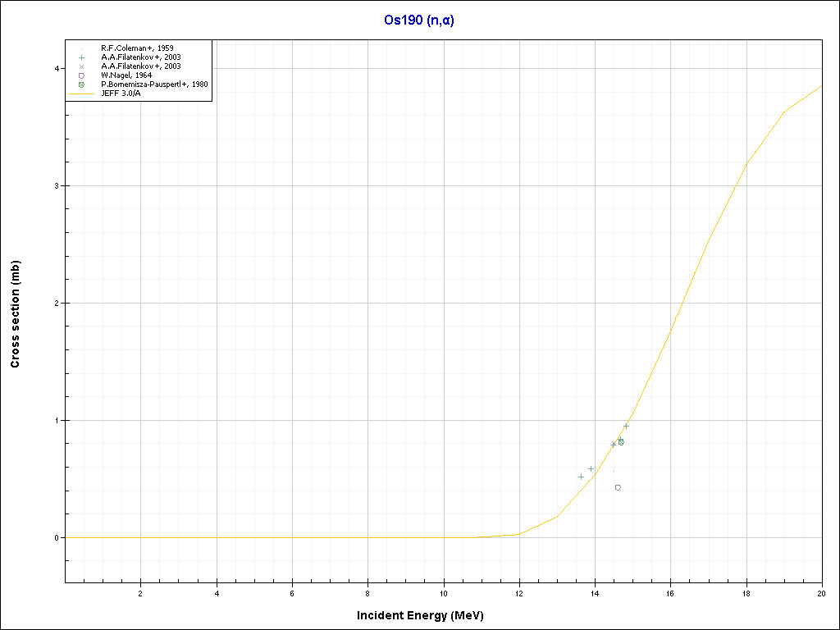Click the yellow JEFF 3.0/A legend line
Viewport: 840px width, 630px height.
pos(81,94)
